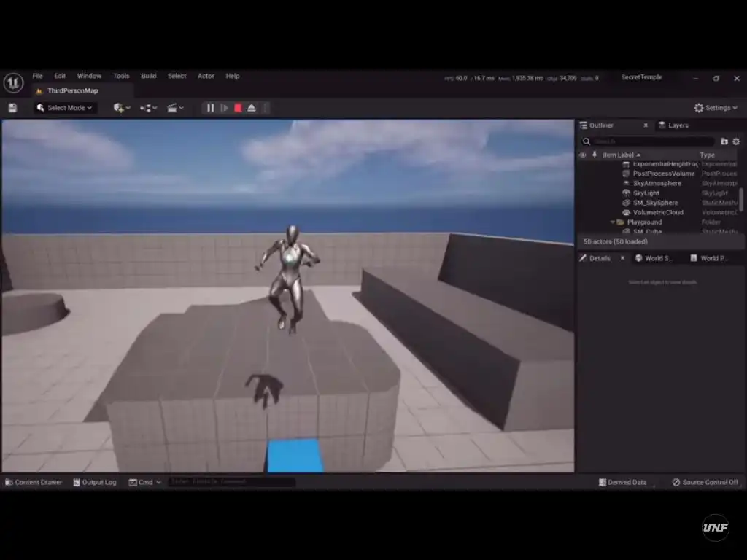Open the play options three-dot menu
The width and height of the screenshot is (747, 560).
pyautogui.click(x=266, y=108)
